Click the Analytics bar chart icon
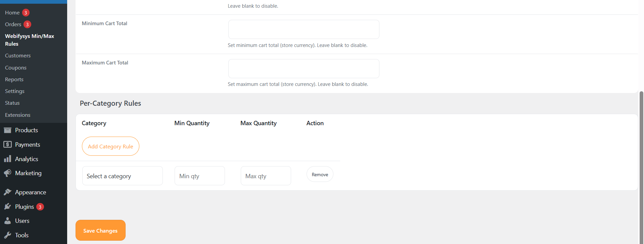Viewport: 644px width, 244px height. pyautogui.click(x=7, y=159)
